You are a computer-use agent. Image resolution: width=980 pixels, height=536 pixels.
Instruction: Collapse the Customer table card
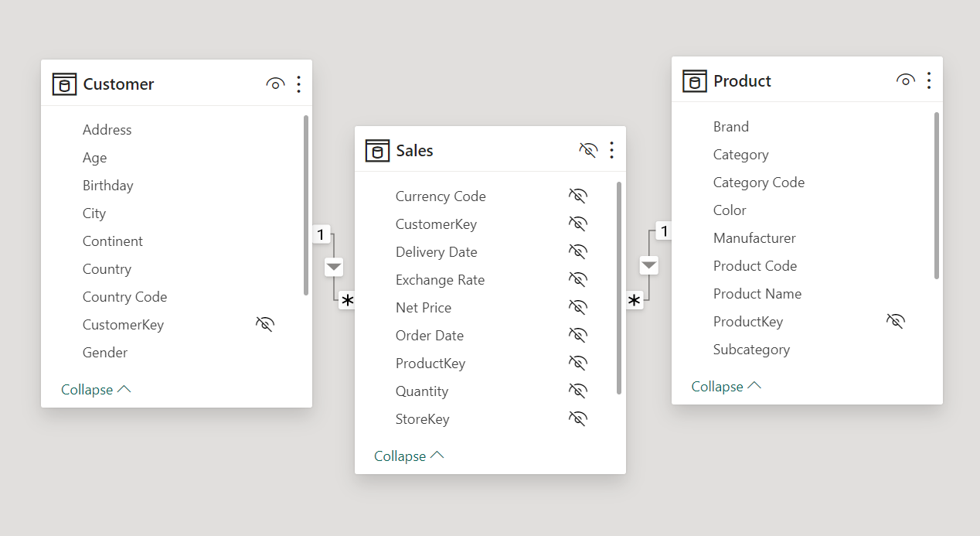point(96,390)
